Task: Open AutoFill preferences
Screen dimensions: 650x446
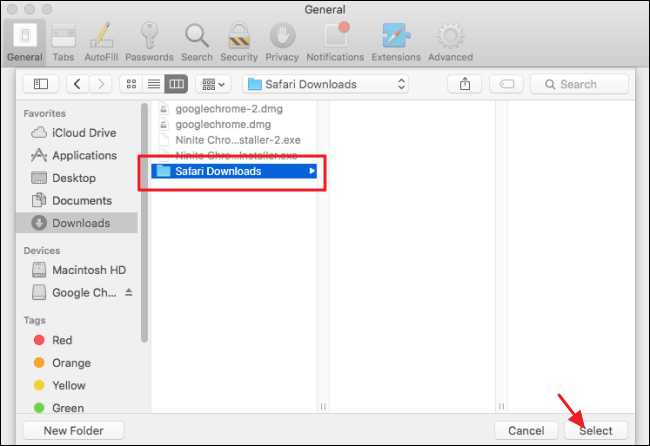Action: pos(101,42)
